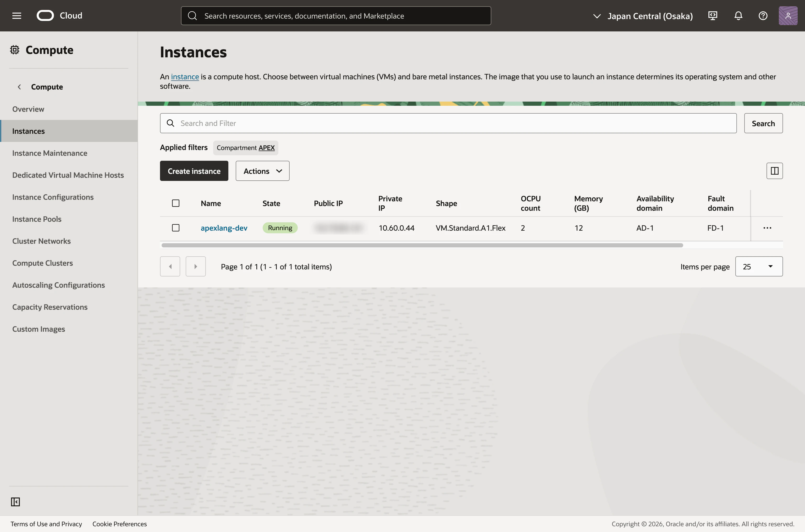The width and height of the screenshot is (805, 532).
Task: Go to next page of results
Action: pyautogui.click(x=195, y=266)
